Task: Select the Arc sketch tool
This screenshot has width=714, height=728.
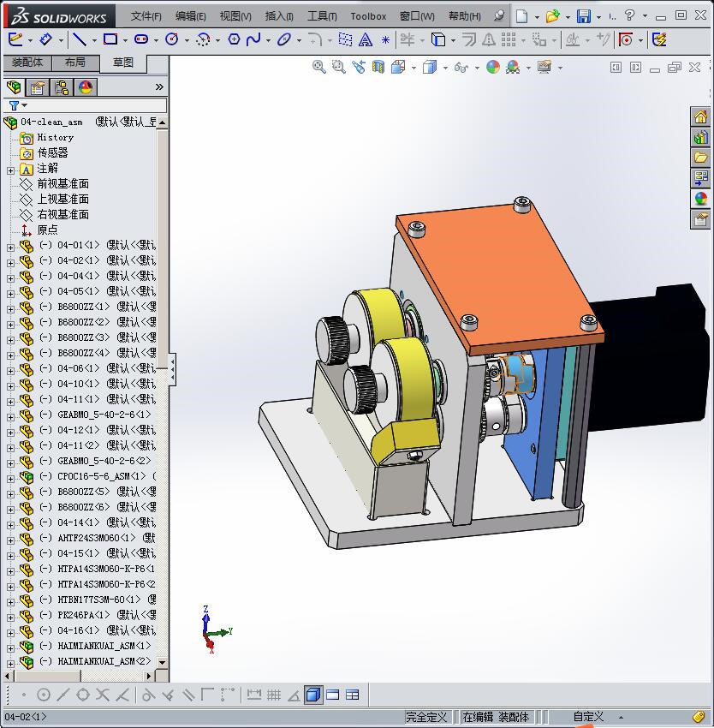Action: pos(203,39)
